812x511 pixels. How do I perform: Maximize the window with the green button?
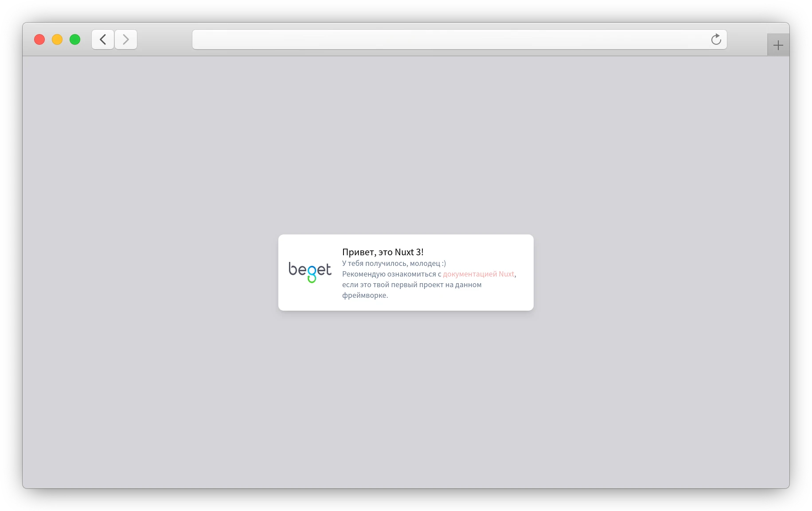75,40
